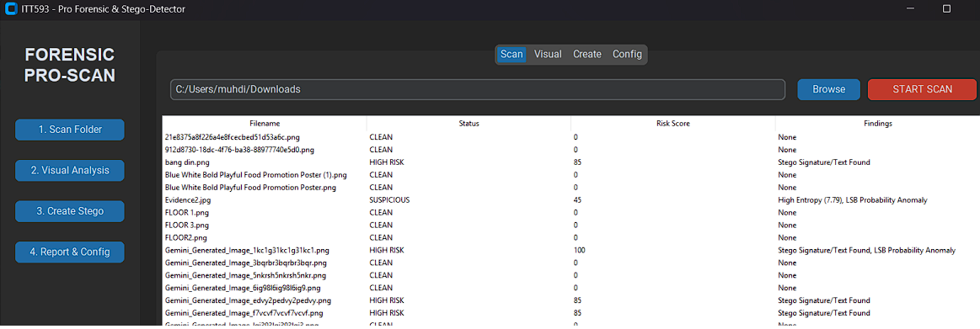Select the Evidence2.jpg file row
The height and width of the screenshot is (329, 980).
[x=571, y=199]
